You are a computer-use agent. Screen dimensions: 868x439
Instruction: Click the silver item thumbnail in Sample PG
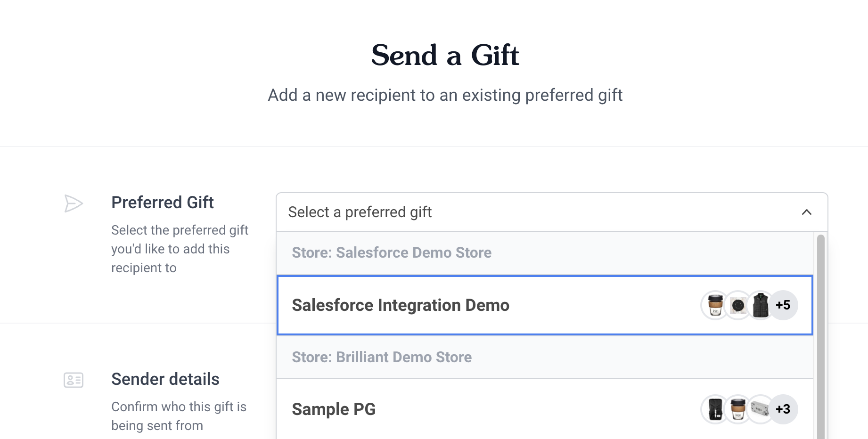[761, 409]
